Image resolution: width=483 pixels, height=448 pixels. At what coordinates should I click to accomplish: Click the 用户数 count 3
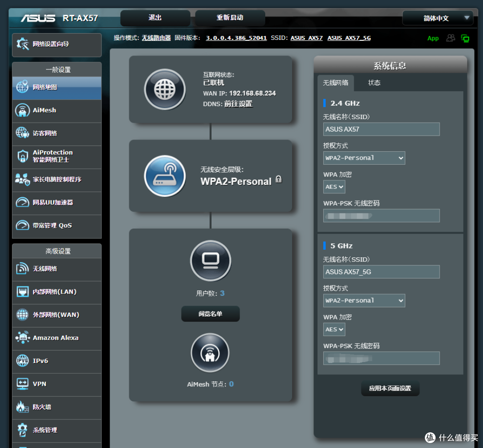point(222,293)
